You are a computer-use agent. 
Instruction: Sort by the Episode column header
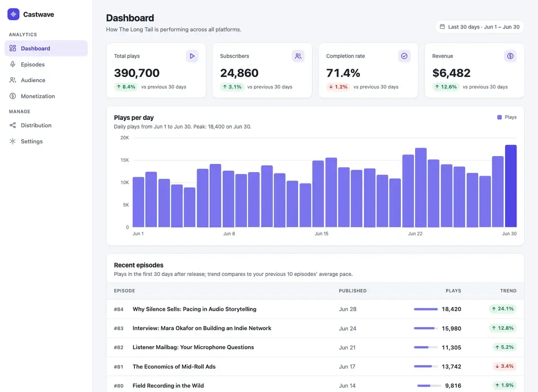coord(125,291)
